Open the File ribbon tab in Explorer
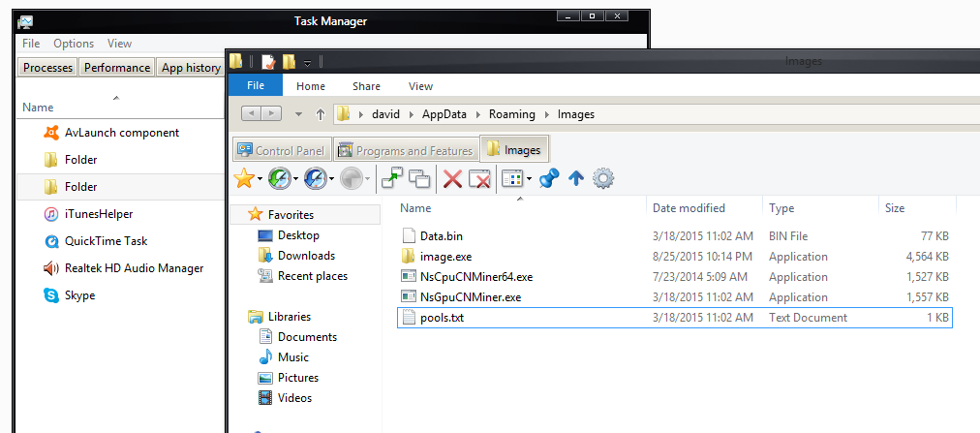 (256, 85)
